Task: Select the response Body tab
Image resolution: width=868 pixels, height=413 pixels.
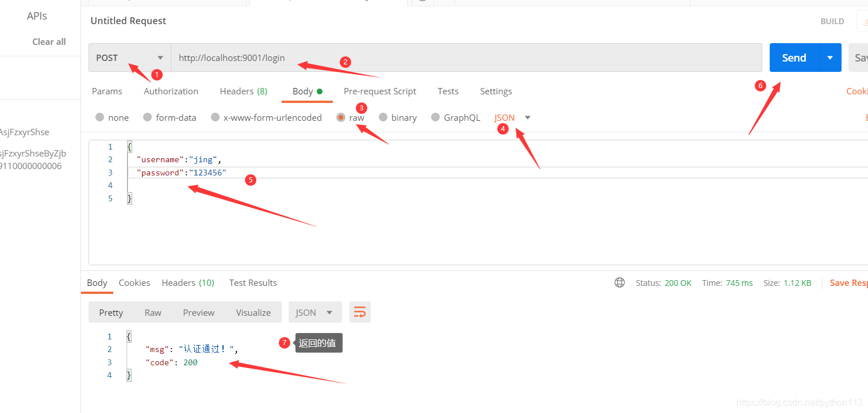Action: click(97, 282)
